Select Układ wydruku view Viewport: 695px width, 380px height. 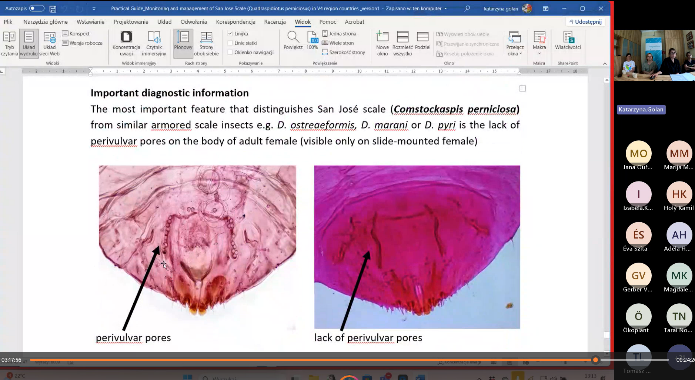point(29,43)
